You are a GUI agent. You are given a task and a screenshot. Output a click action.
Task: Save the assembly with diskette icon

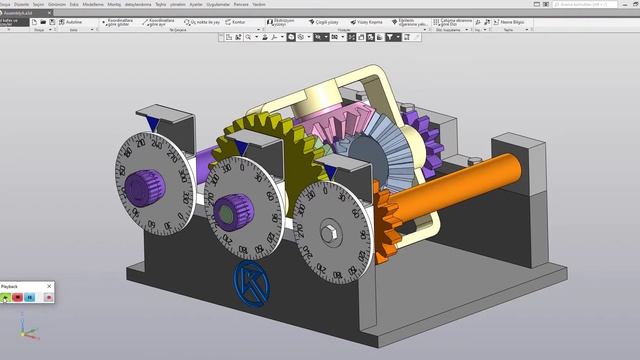pyautogui.click(x=52, y=22)
